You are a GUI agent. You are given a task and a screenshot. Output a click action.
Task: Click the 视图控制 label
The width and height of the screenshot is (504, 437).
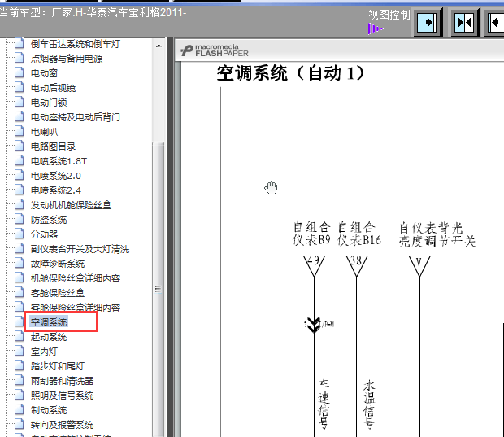tap(389, 15)
